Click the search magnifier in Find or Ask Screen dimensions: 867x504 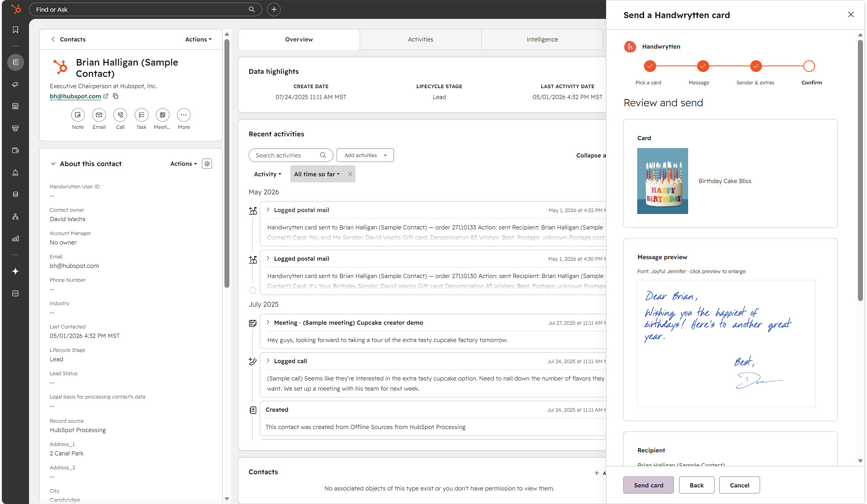click(x=252, y=9)
